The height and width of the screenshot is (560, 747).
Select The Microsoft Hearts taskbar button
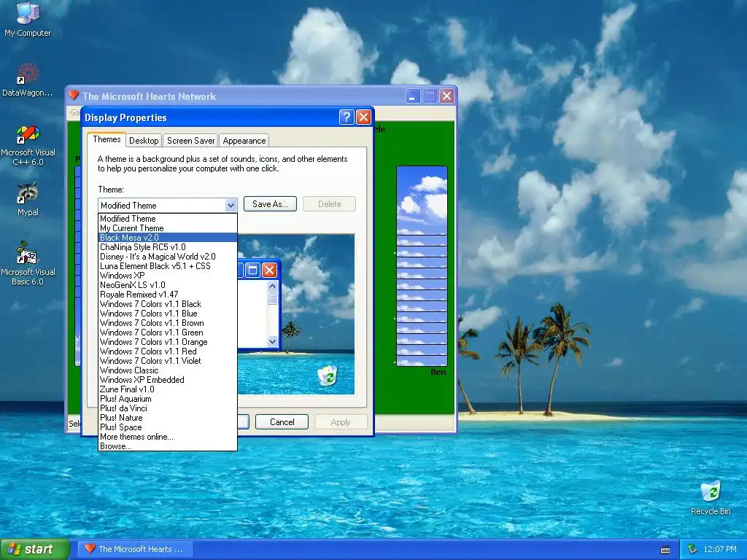tap(136, 549)
